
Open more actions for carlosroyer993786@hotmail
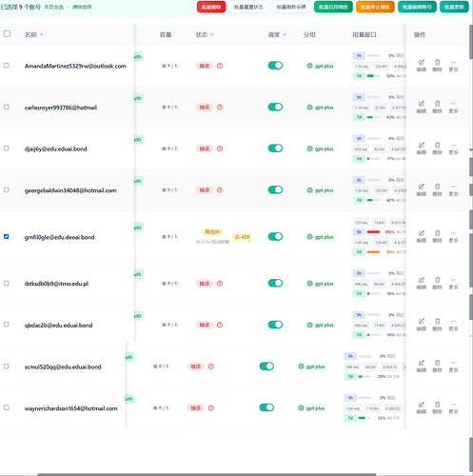pyautogui.click(x=453, y=108)
